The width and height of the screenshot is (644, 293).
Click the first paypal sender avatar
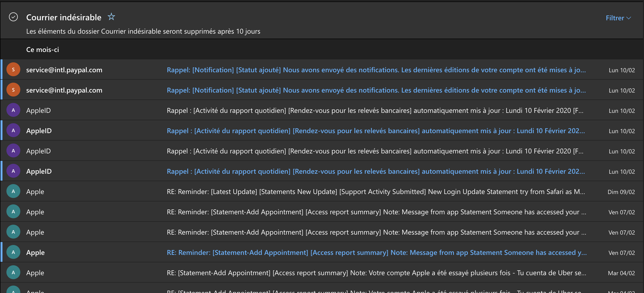(13, 70)
